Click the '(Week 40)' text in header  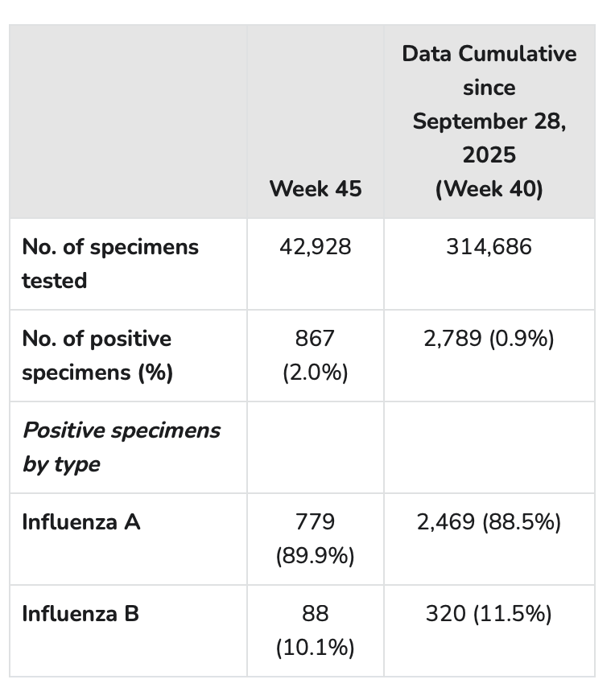coord(489,189)
